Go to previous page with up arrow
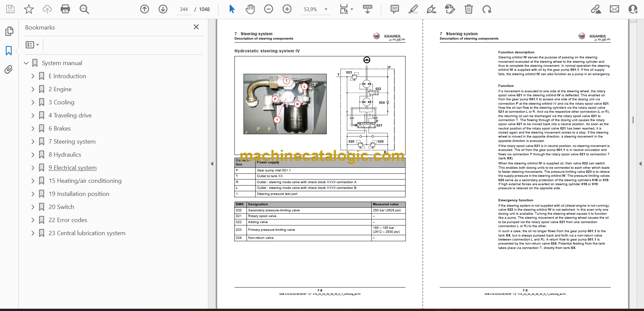 [x=145, y=9]
